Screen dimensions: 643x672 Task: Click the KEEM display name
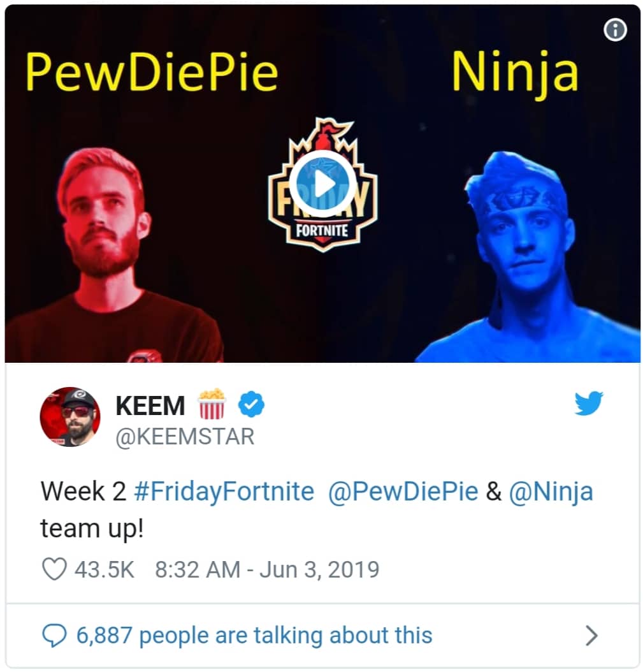coord(150,405)
